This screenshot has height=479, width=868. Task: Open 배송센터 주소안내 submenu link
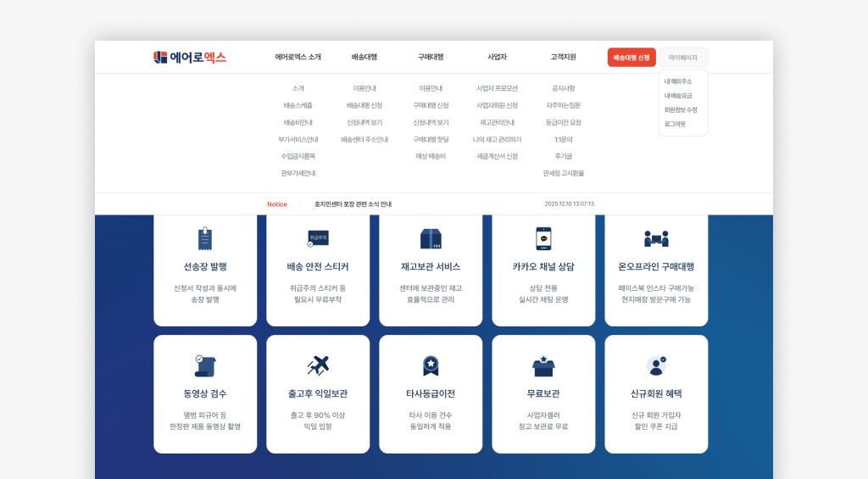[x=364, y=140]
